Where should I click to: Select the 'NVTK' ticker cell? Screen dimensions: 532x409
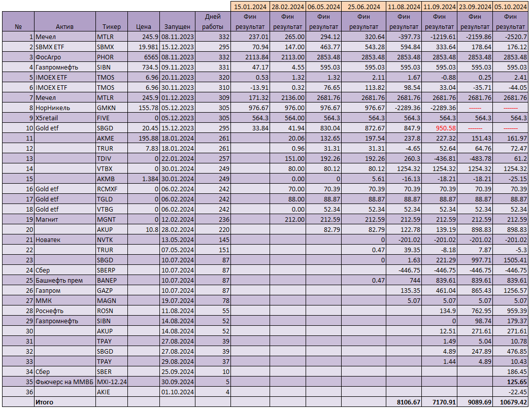tap(112, 240)
